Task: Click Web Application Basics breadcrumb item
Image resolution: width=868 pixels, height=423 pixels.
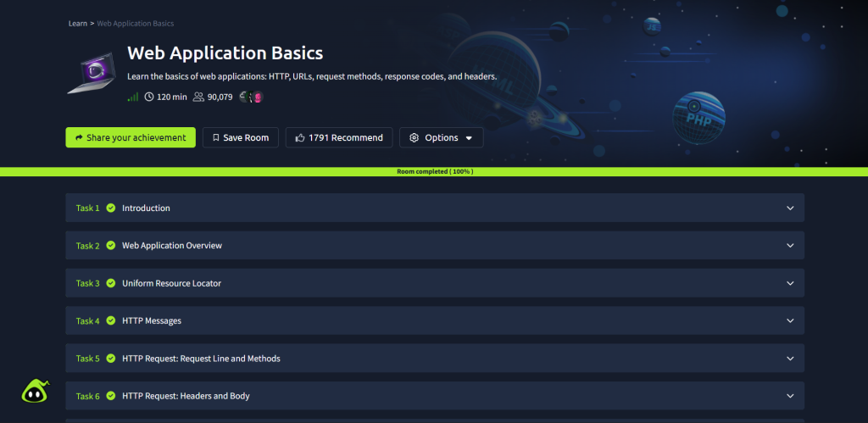Action: [136, 24]
